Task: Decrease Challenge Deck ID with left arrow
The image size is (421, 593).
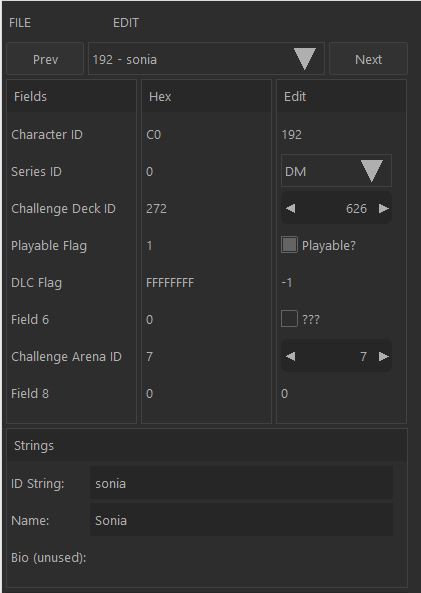Action: [x=290, y=208]
